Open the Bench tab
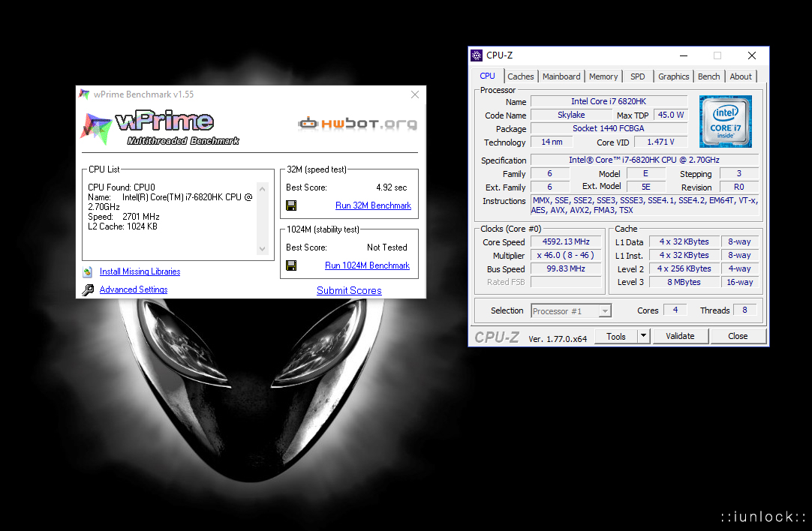This screenshot has height=531, width=812. [708, 76]
